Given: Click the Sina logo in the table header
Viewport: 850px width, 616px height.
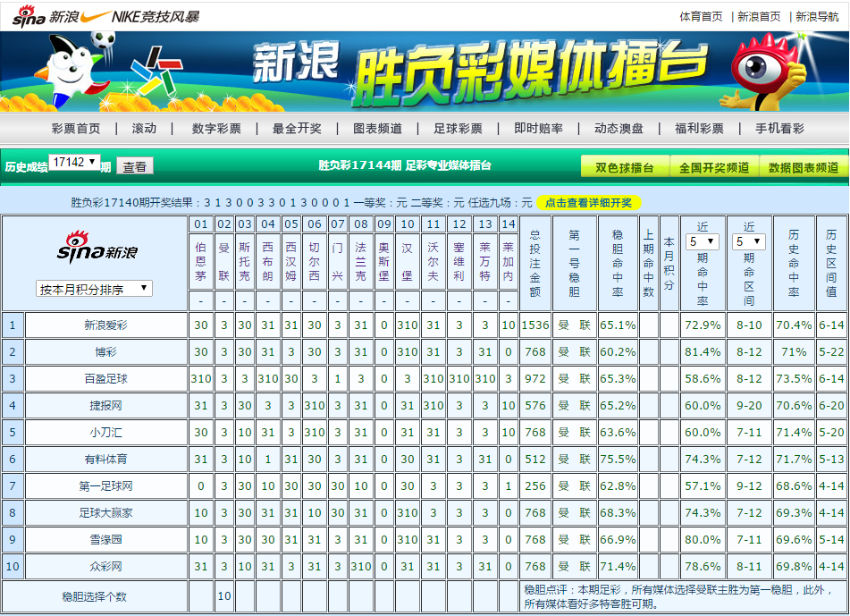Looking at the screenshot, I should [x=97, y=248].
